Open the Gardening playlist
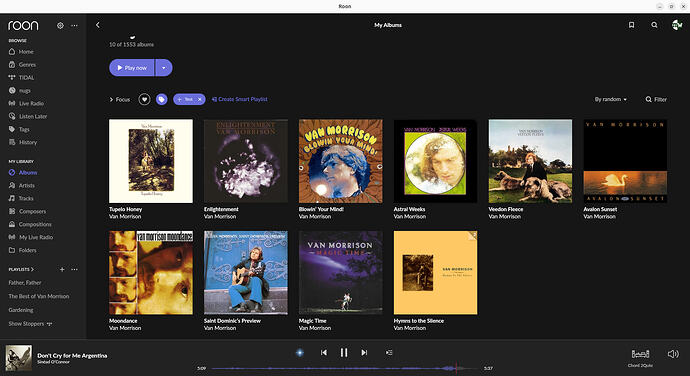The width and height of the screenshot is (690, 376). [21, 310]
